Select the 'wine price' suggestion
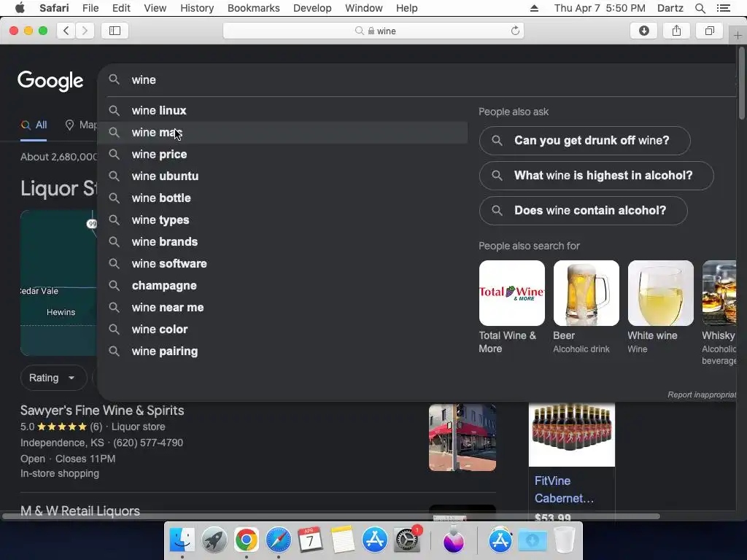The height and width of the screenshot is (560, 747). 282,155
